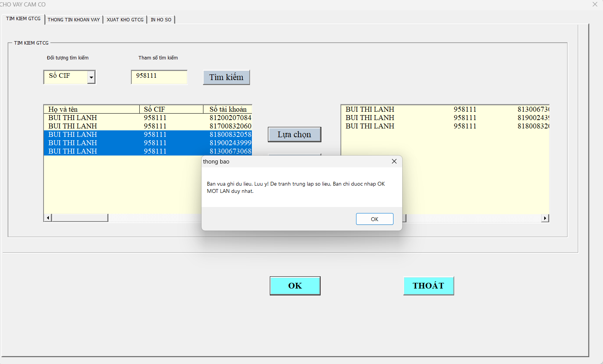Click the large cyan OK button
603x364 pixels.
pyautogui.click(x=295, y=286)
